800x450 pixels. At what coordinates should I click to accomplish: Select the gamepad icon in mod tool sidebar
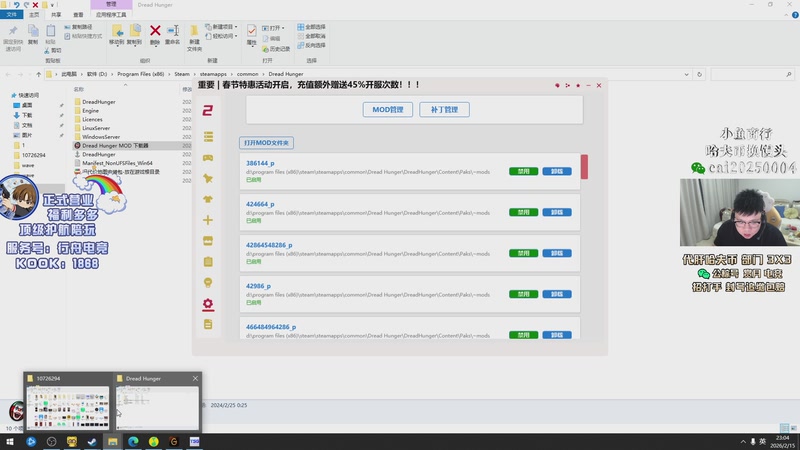point(208,158)
